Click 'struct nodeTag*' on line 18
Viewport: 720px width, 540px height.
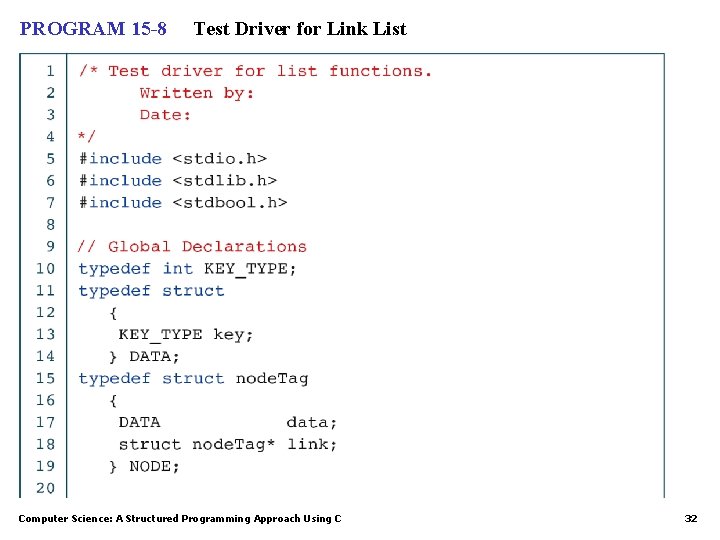[x=197, y=444]
